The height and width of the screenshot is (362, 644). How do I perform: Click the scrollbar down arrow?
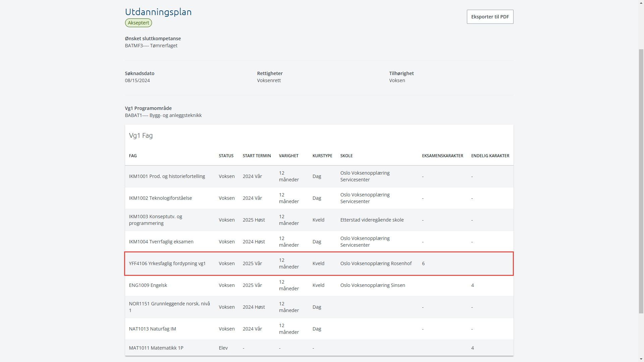tap(641, 359)
